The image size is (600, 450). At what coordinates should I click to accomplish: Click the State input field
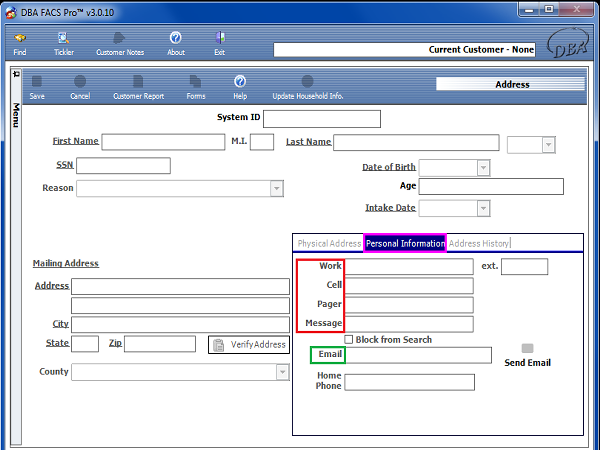(x=85, y=344)
